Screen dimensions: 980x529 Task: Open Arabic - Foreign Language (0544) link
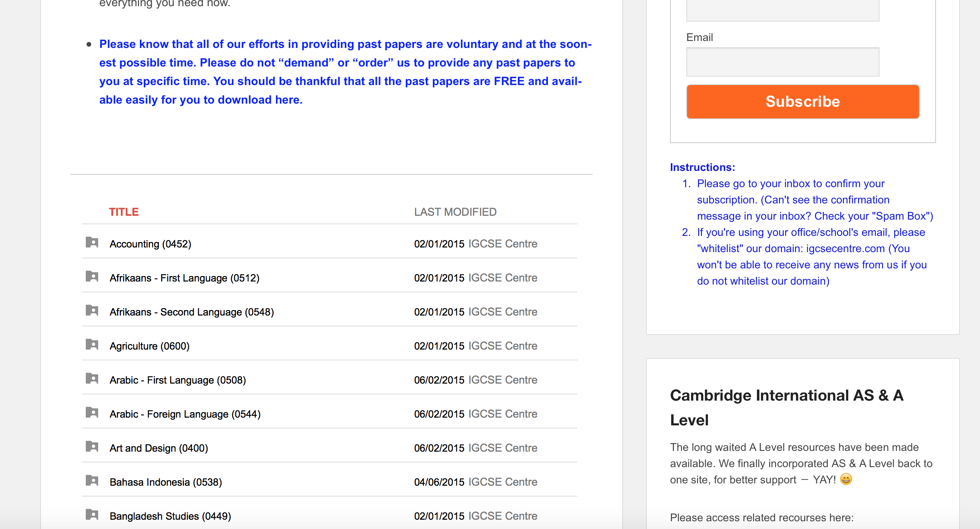[185, 414]
